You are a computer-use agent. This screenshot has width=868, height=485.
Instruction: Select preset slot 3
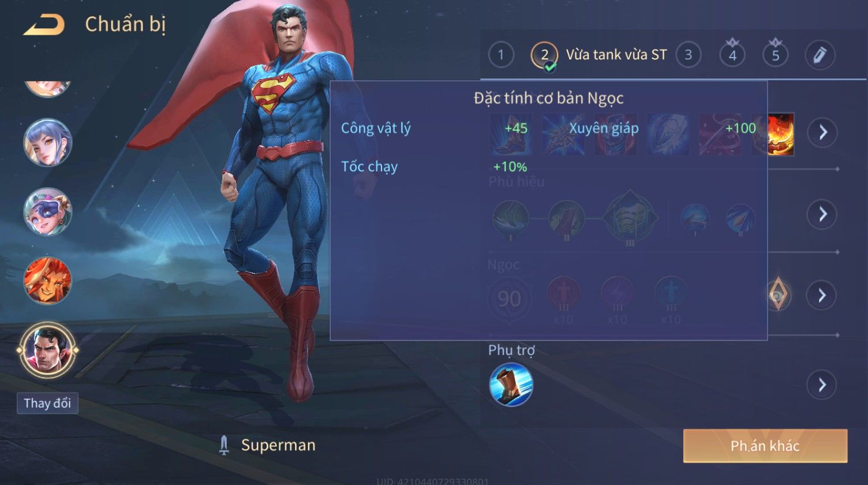click(x=688, y=55)
